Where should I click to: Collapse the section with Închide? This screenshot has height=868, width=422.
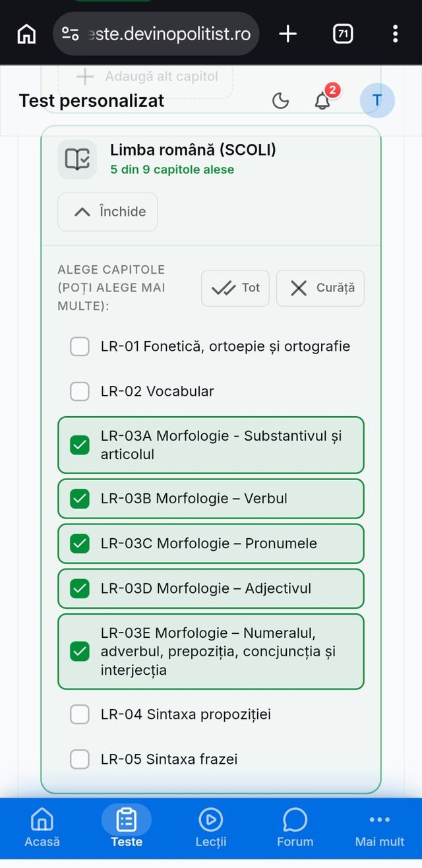107,212
